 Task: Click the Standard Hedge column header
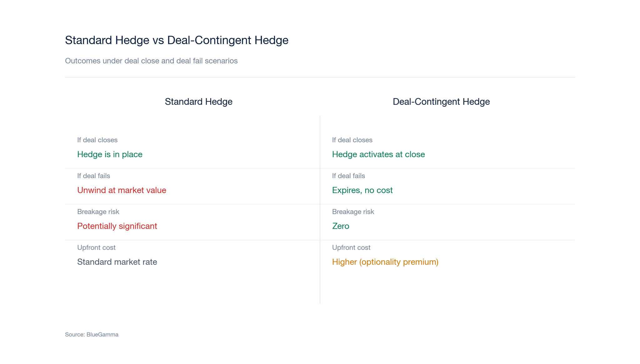pyautogui.click(x=199, y=102)
